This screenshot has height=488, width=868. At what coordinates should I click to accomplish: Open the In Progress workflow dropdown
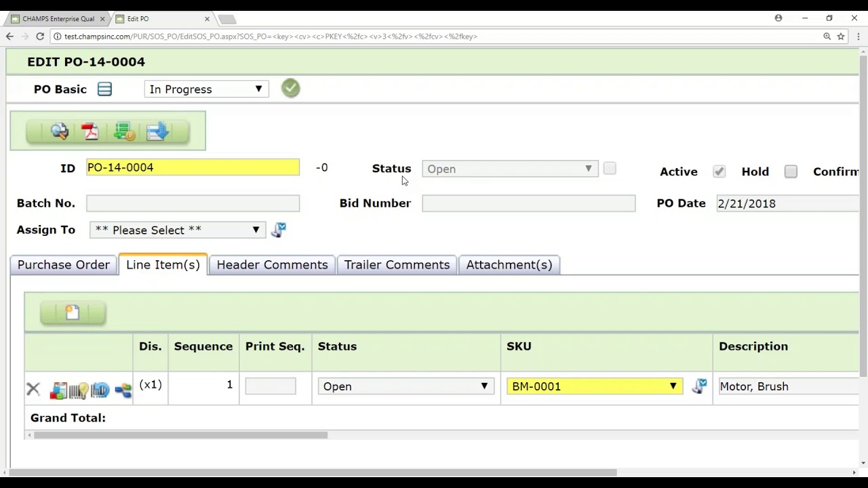(x=206, y=89)
